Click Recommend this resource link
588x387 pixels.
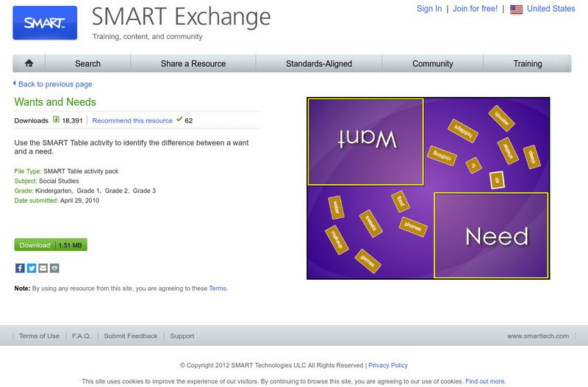pyautogui.click(x=132, y=120)
